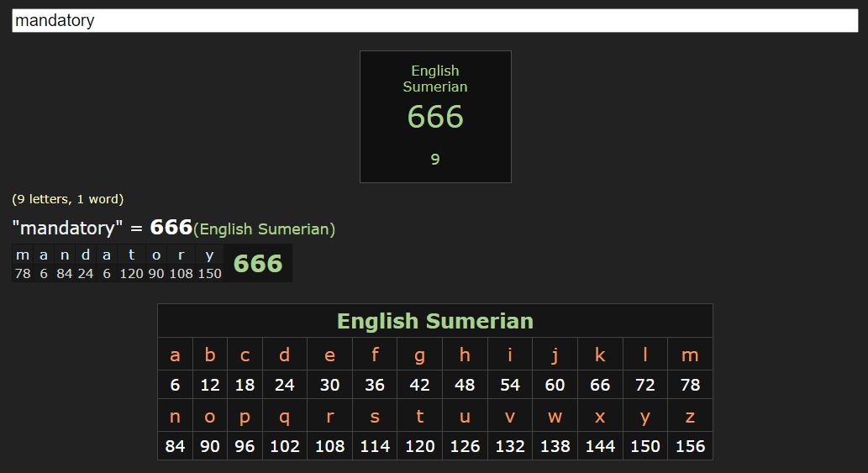Viewport: 868px width, 473px height.
Task: Click value 108 in the word breakdown
Action: pos(181,273)
